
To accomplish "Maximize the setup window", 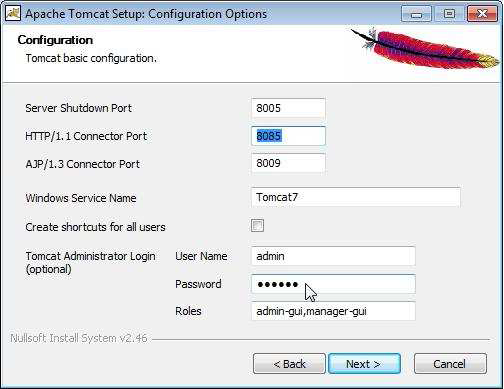I will pyautogui.click(x=449, y=14).
